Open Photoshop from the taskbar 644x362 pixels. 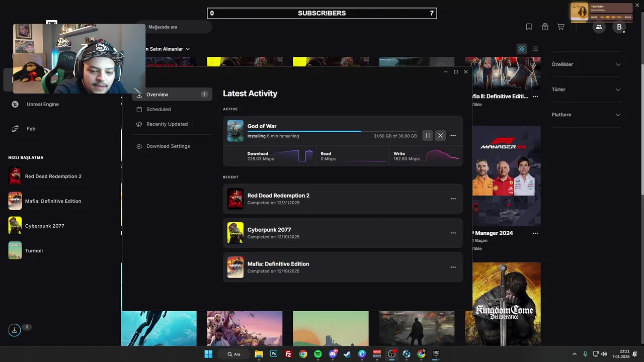tap(274, 354)
